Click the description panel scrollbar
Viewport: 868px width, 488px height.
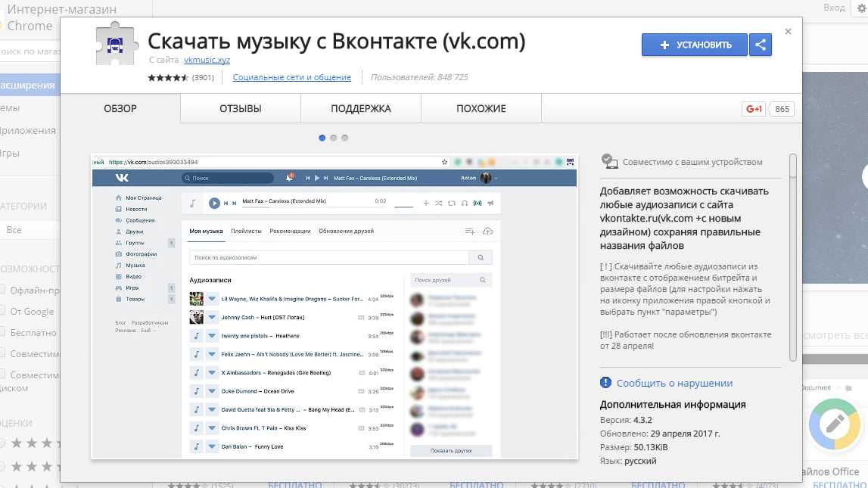click(x=793, y=258)
